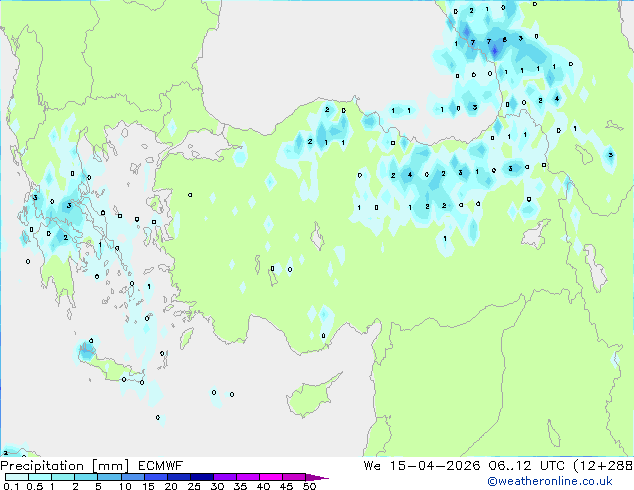
Task: Select the 'ECMWF' model label
Action: (x=161, y=466)
